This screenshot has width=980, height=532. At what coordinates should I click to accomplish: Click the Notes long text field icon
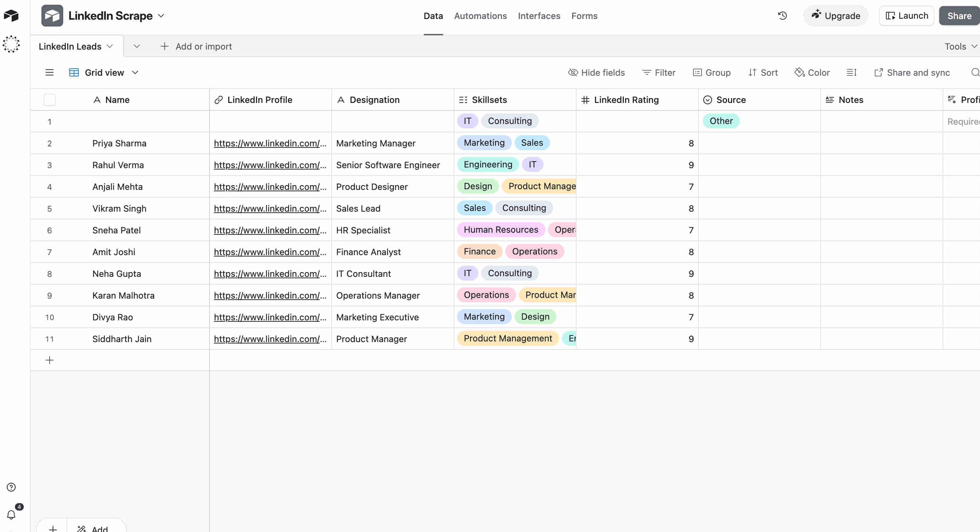click(x=829, y=100)
